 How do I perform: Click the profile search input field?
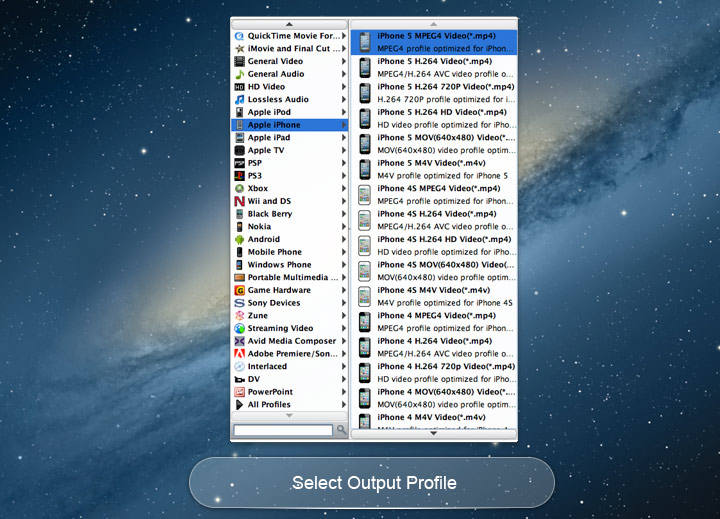coord(283,430)
